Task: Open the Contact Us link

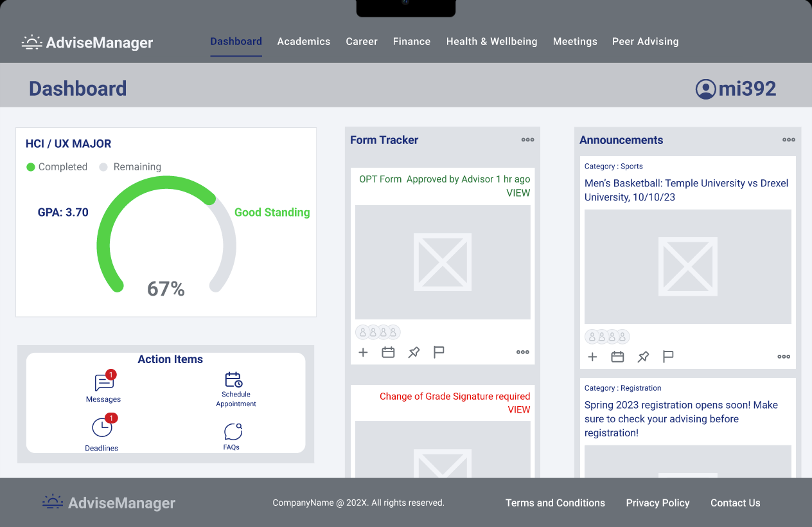Action: tap(736, 503)
